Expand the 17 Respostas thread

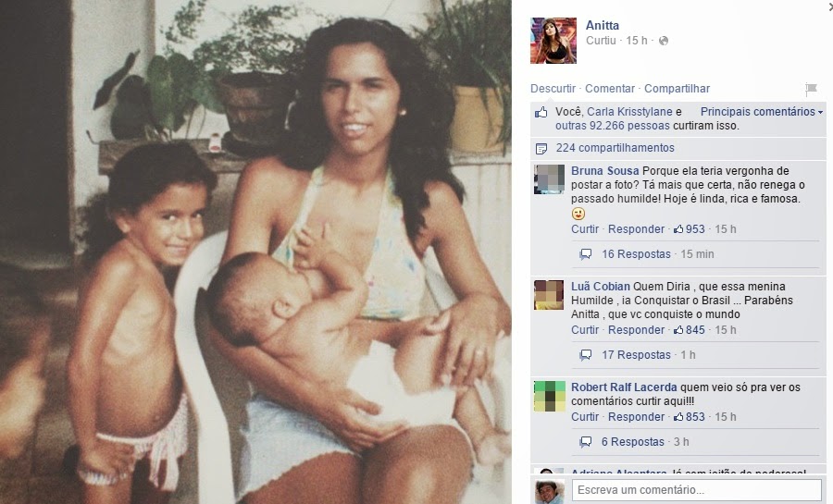click(636, 355)
